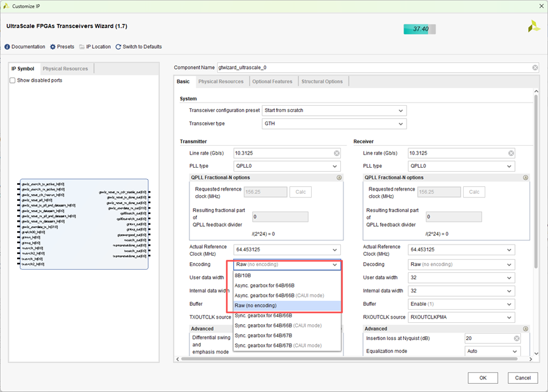Click the Cancel button
Screen dimensions: 548x392
pos(523,378)
